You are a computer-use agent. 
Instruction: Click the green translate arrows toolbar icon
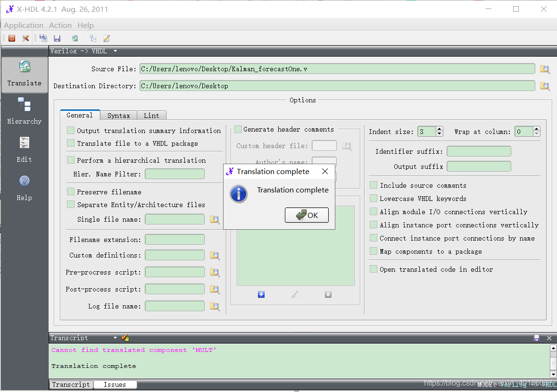click(75, 38)
